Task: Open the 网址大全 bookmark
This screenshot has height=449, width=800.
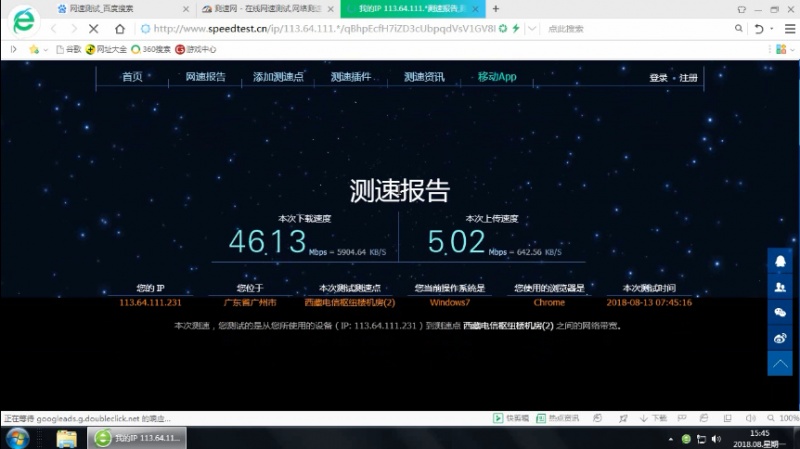Action: (106, 49)
